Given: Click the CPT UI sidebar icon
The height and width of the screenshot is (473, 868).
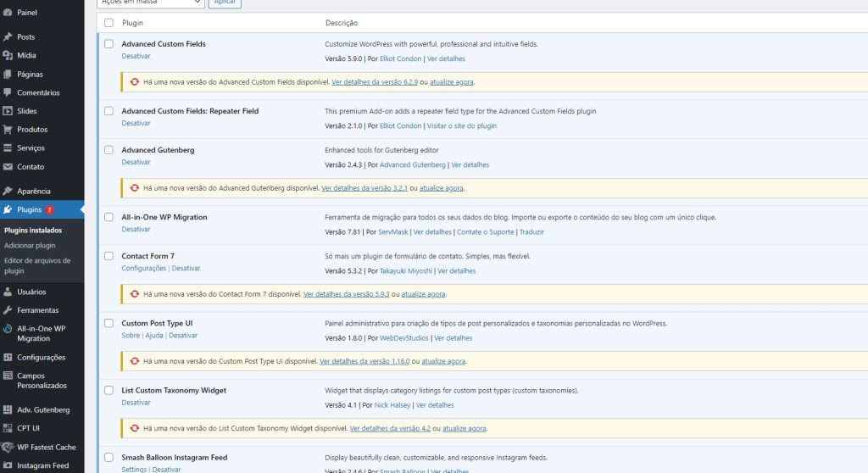Looking at the screenshot, I should pos(7,428).
